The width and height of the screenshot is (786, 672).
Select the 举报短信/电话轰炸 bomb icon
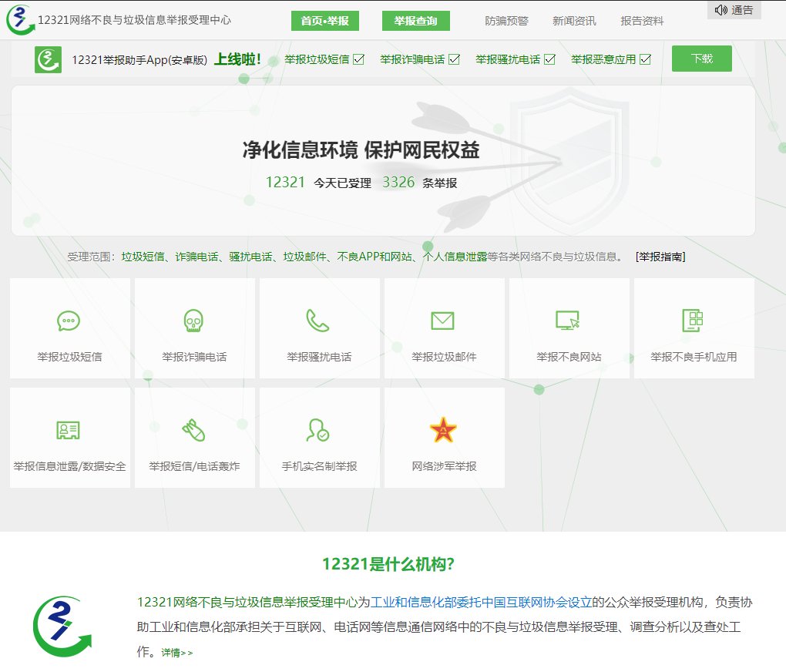point(194,429)
